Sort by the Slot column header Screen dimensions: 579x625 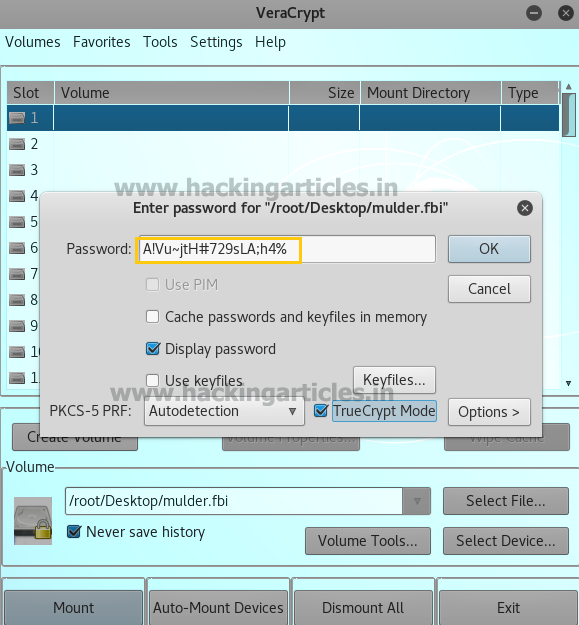tap(30, 93)
